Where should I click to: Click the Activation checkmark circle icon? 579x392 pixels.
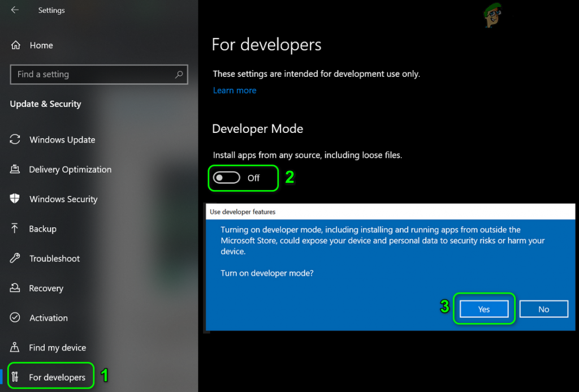(15, 317)
